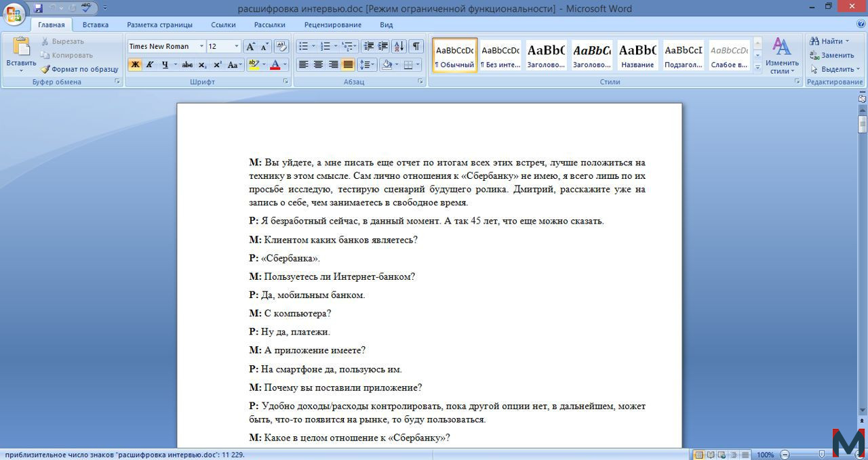Apply the Подзаголовок style
The width and height of the screenshot is (868, 460).
[x=684, y=55]
